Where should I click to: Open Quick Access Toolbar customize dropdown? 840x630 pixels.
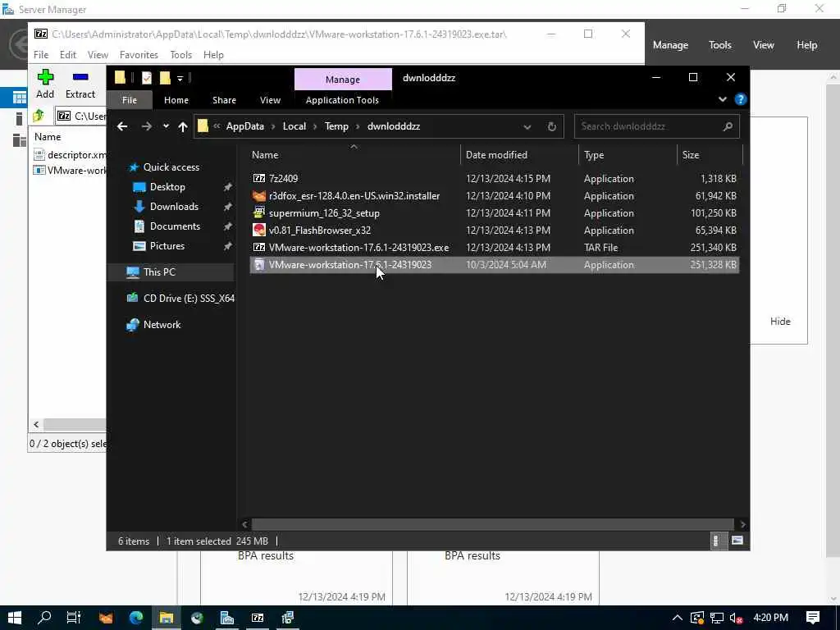180,78
